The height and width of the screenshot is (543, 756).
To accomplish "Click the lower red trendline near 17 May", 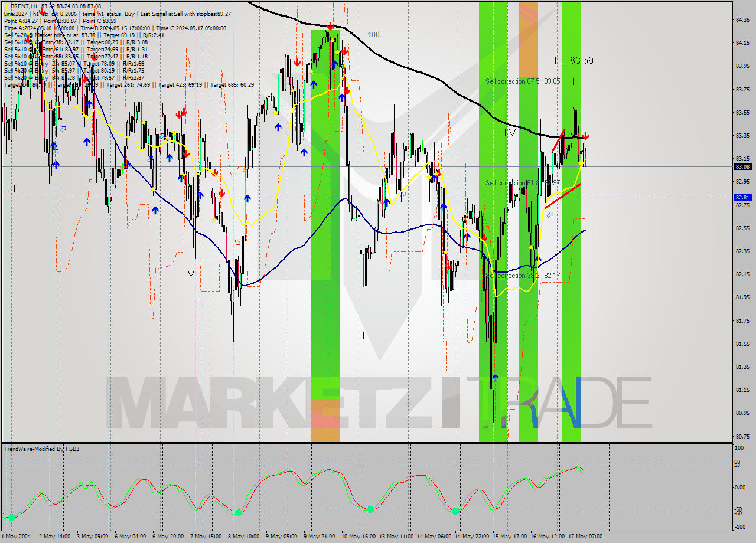I will click(563, 196).
